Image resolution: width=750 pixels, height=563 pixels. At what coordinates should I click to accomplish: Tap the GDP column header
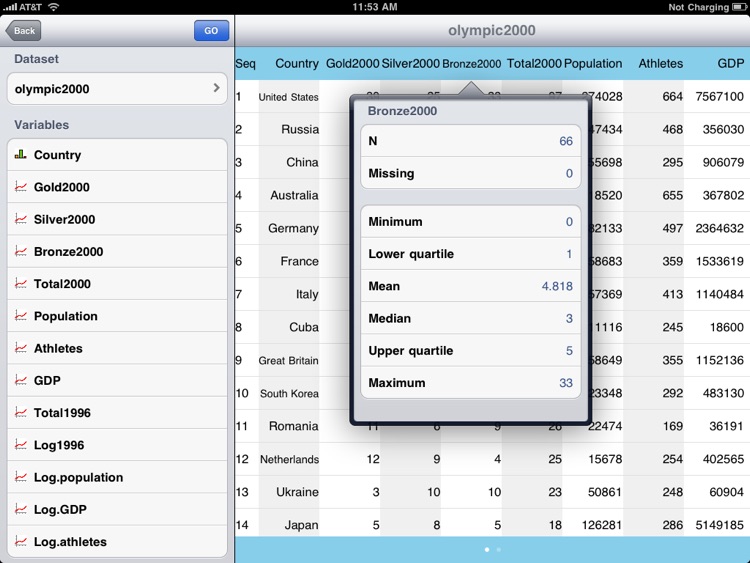pos(730,64)
